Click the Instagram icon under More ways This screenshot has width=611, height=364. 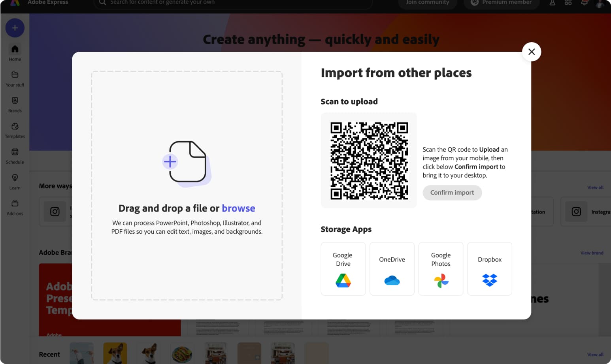pyautogui.click(x=55, y=212)
